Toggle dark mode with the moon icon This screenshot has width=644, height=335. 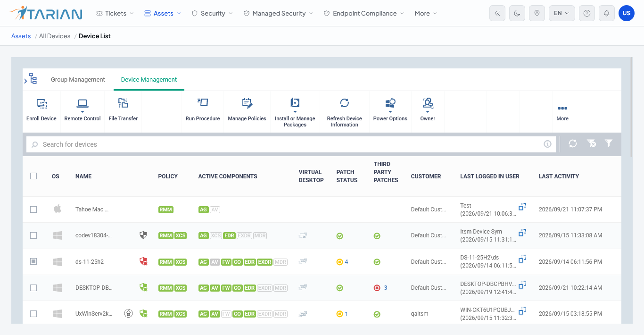(x=517, y=13)
